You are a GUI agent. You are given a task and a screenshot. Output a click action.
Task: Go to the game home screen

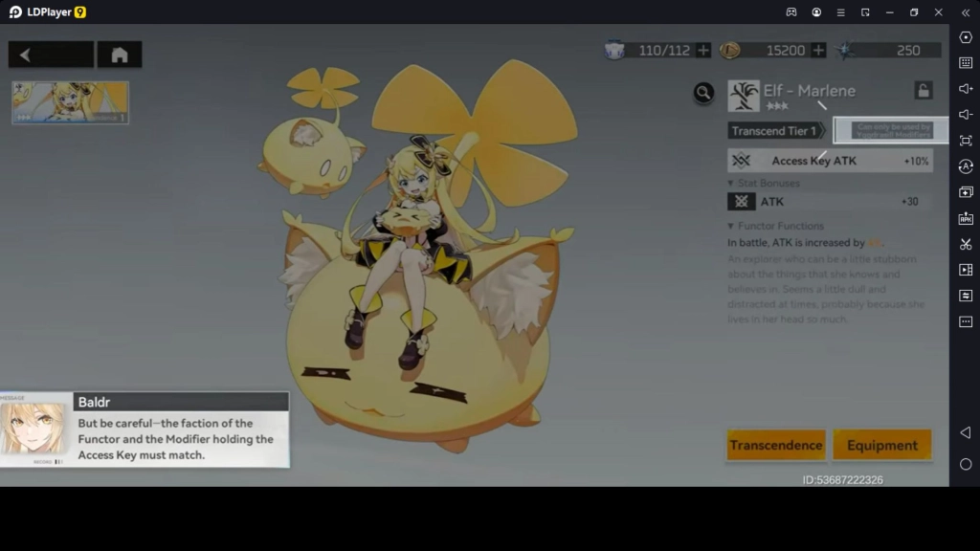pos(120,55)
